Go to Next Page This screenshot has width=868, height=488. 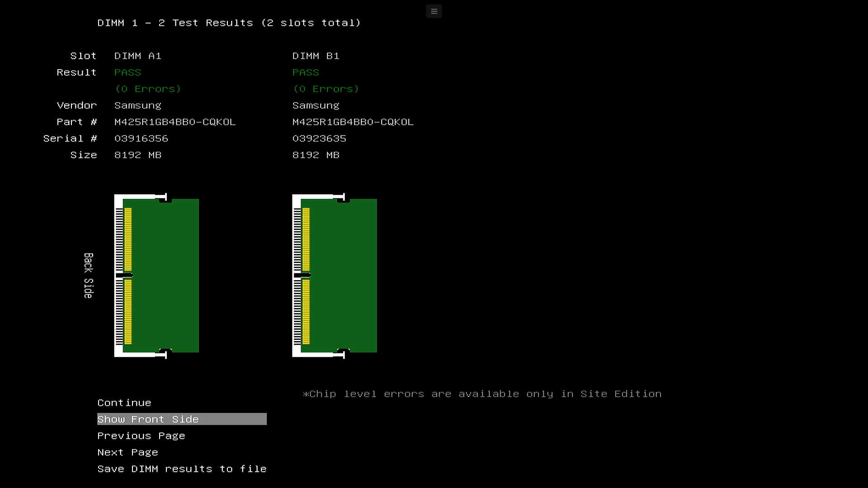tap(127, 452)
